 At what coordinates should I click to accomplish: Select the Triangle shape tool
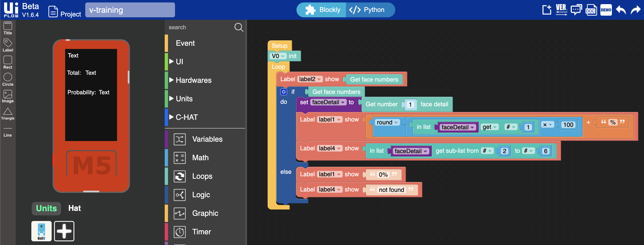tap(7, 114)
